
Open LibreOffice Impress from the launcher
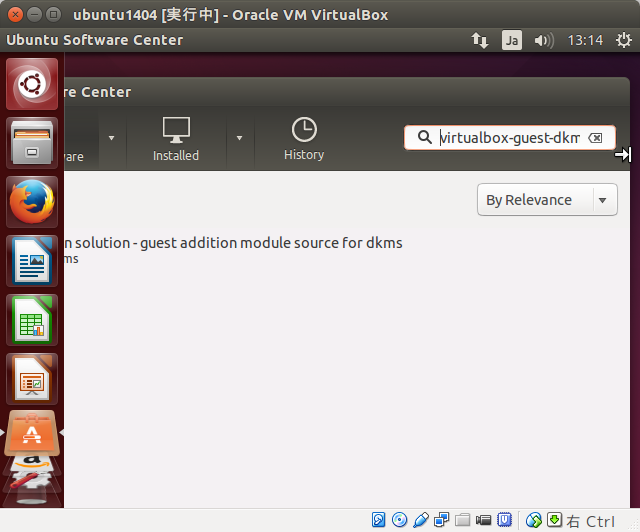[x=32, y=379]
